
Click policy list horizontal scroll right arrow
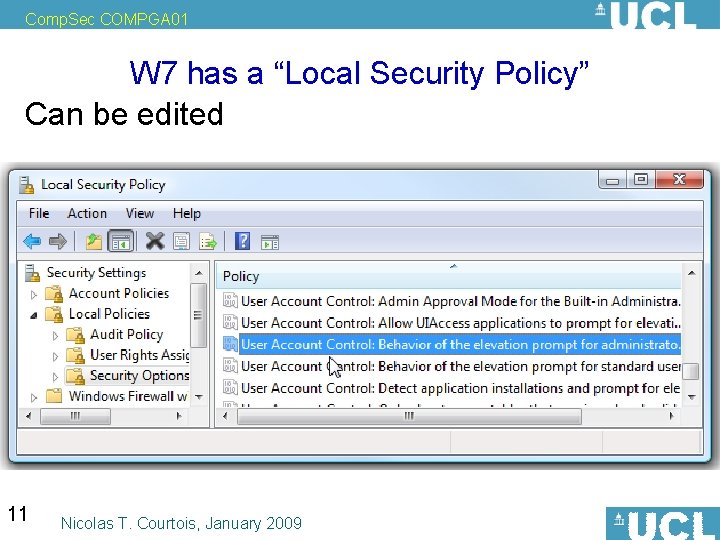tap(672, 416)
